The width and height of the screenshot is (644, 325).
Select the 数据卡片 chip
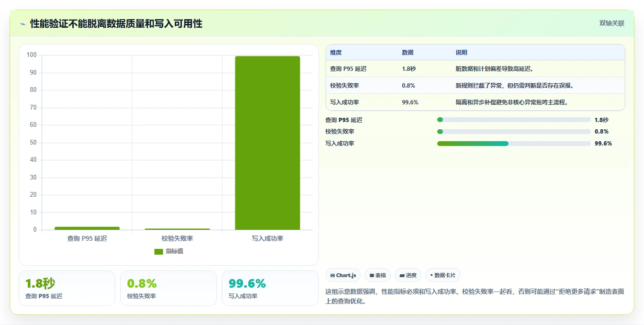click(443, 275)
